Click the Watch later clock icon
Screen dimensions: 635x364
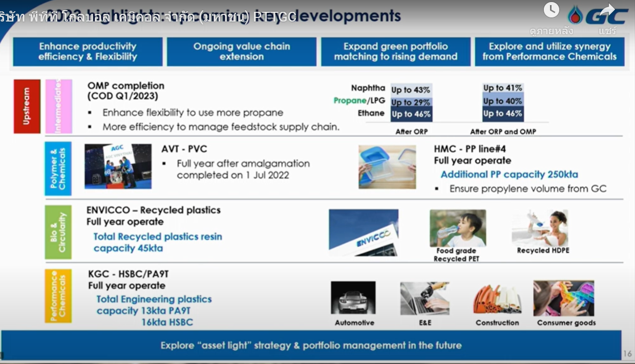(x=552, y=10)
